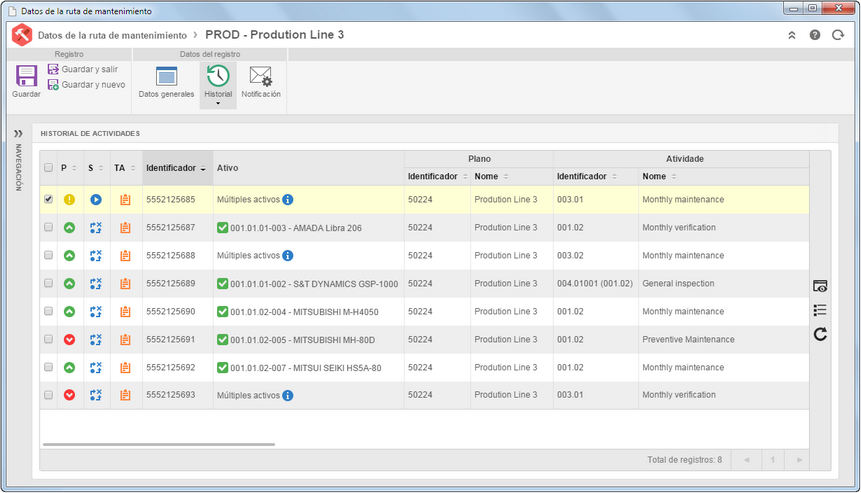Open the Historial section
Image resolution: width=861 pixels, height=493 pixels.
[x=218, y=81]
